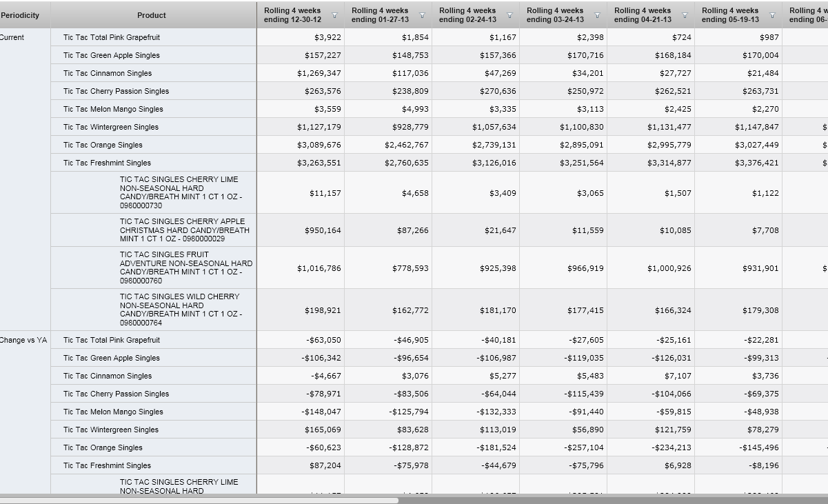Click the Cherry Apple Christmas product row

click(185, 230)
